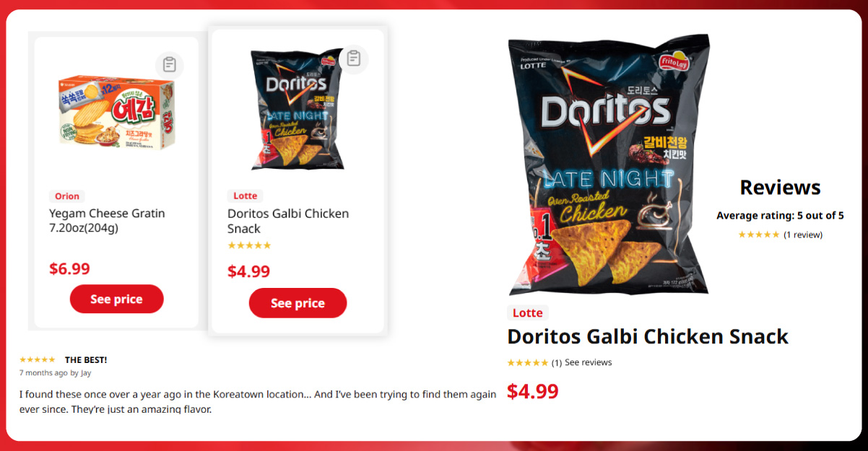Click star rating on Doritos product card
This screenshot has width=868, height=451.
point(249,245)
